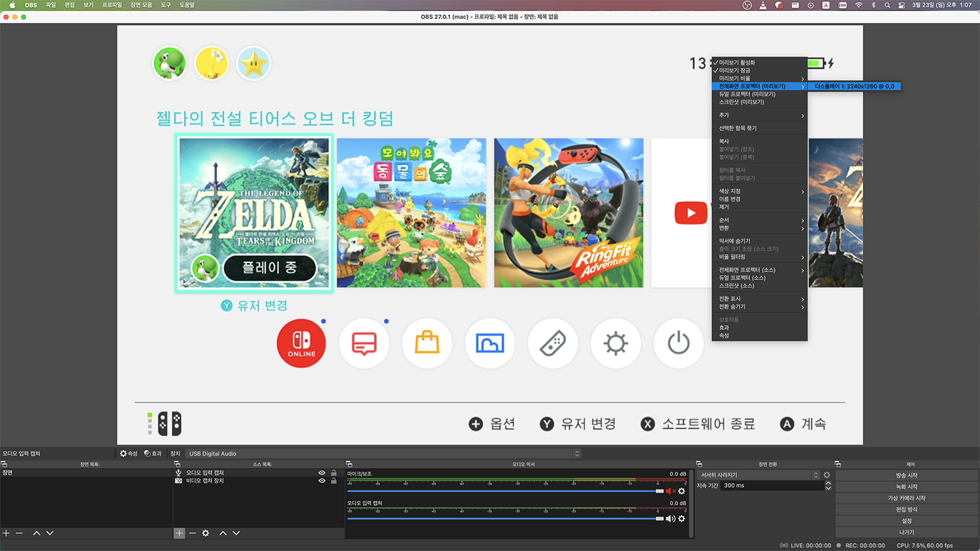The width and height of the screenshot is (980, 551).
Task: Mute the 오디오 입력 캡쳐 mixer speaker icon
Action: [670, 518]
